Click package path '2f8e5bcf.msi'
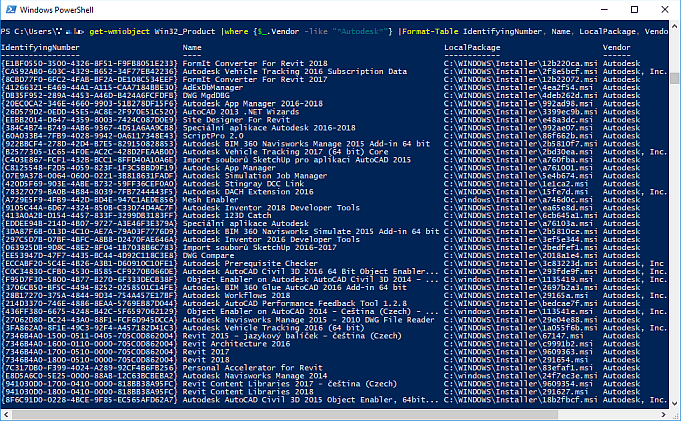 520,71
